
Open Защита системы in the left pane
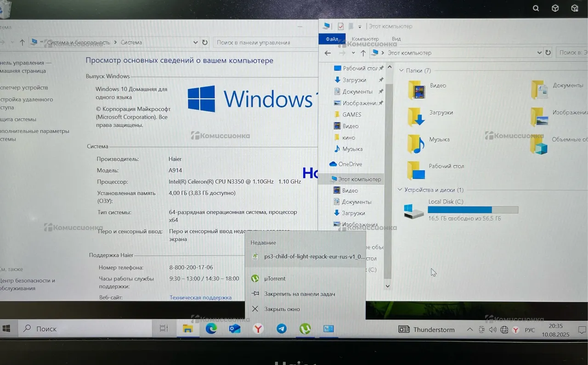(x=17, y=119)
